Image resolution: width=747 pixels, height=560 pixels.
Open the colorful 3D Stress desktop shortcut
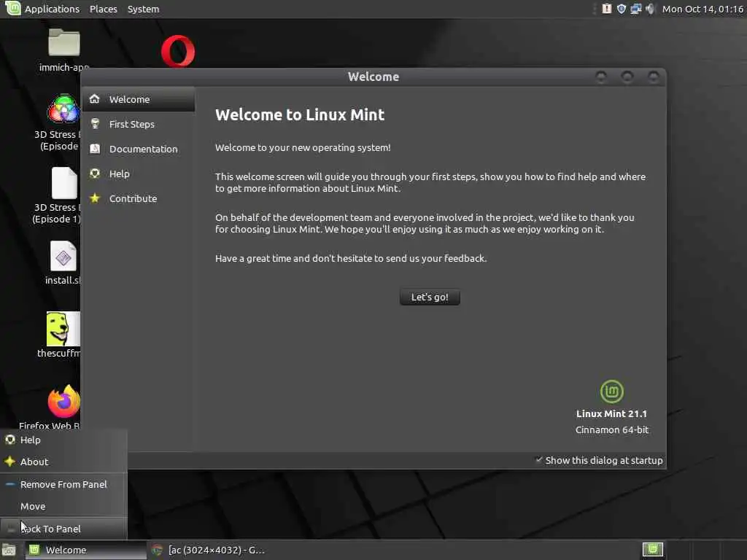[63, 109]
